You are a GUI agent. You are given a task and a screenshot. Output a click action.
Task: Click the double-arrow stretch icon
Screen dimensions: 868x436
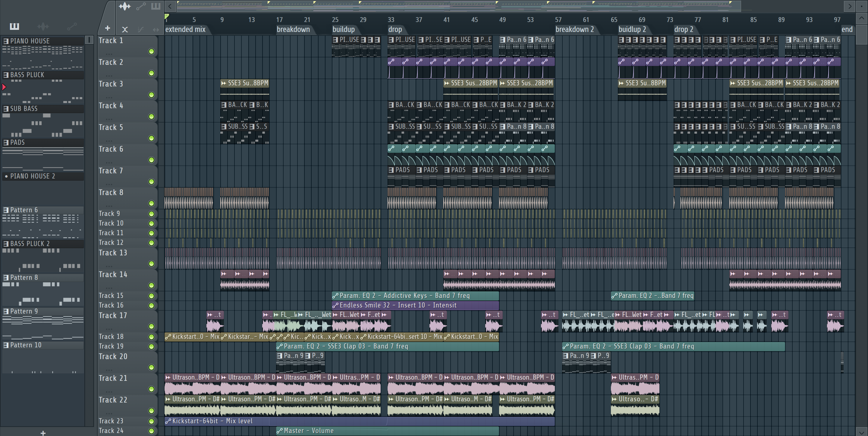[156, 30]
